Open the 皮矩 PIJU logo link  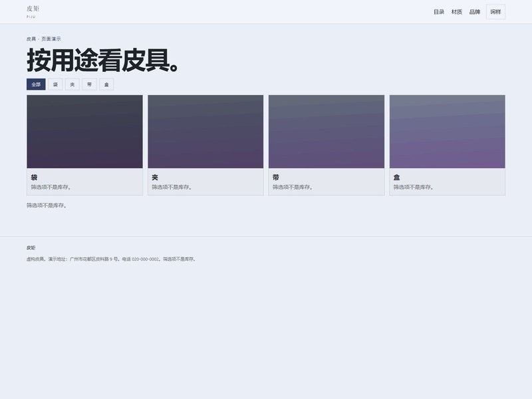(33, 11)
